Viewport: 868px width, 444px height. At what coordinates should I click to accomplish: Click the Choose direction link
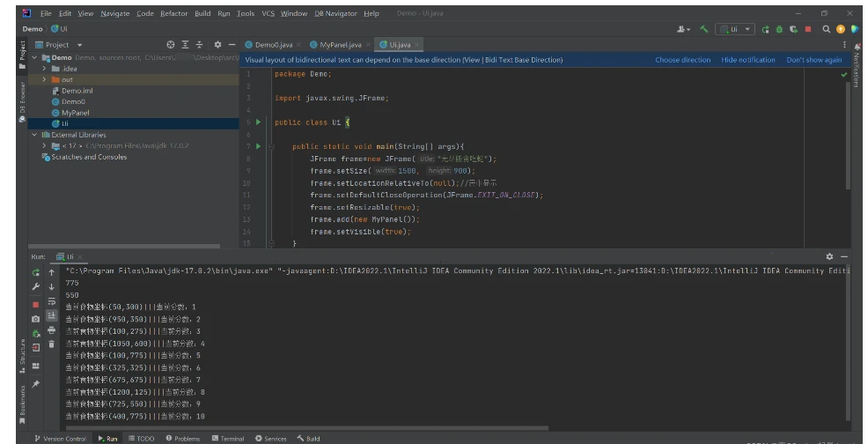point(682,60)
